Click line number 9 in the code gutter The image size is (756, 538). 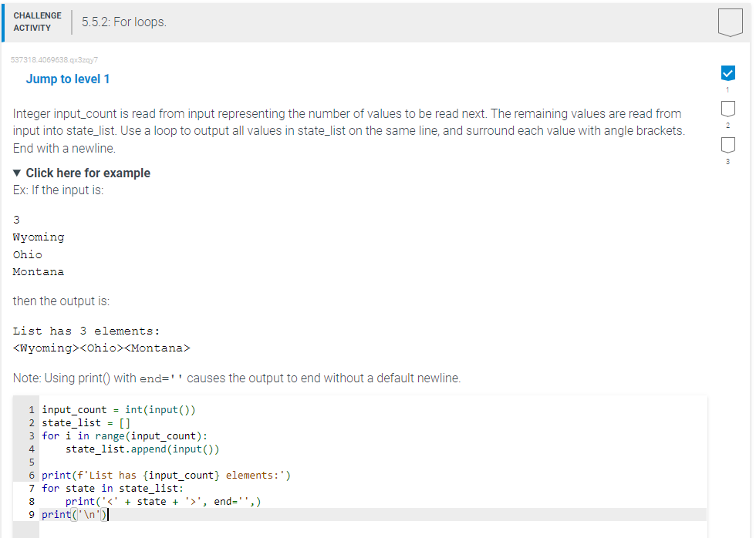(30, 514)
